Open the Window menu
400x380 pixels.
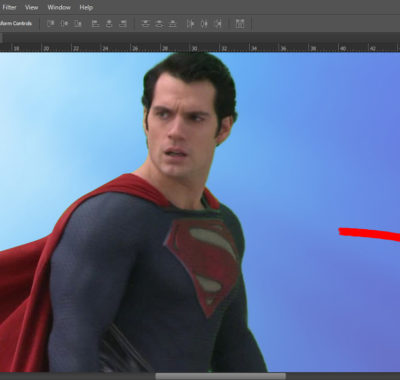coord(59,7)
